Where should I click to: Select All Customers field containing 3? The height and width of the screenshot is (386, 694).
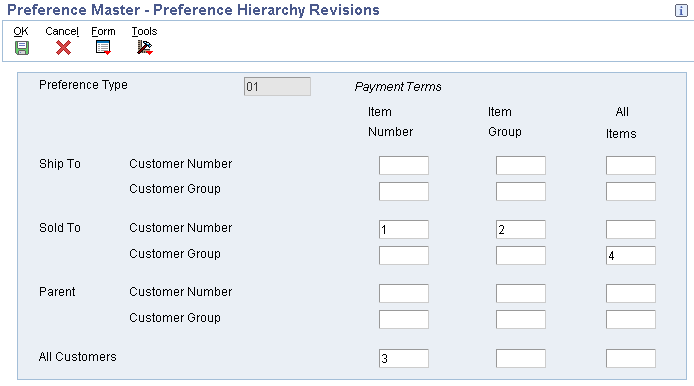tap(404, 358)
